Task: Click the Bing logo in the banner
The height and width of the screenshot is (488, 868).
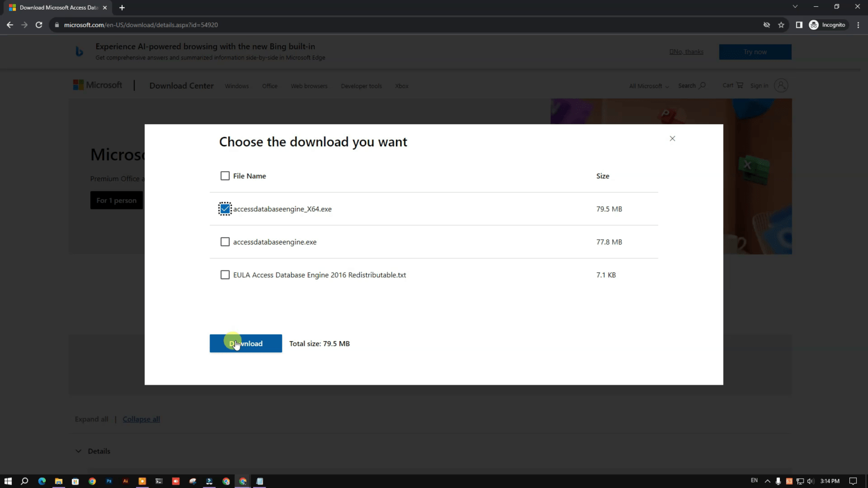Action: pos(79,51)
